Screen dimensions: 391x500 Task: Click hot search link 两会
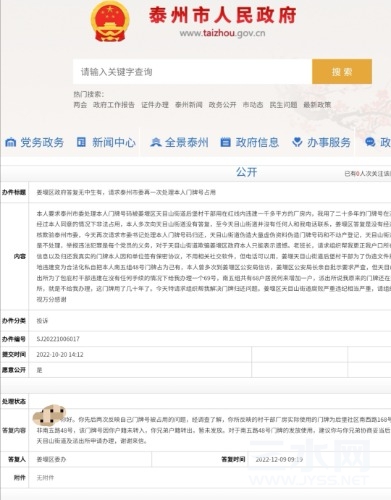point(80,105)
